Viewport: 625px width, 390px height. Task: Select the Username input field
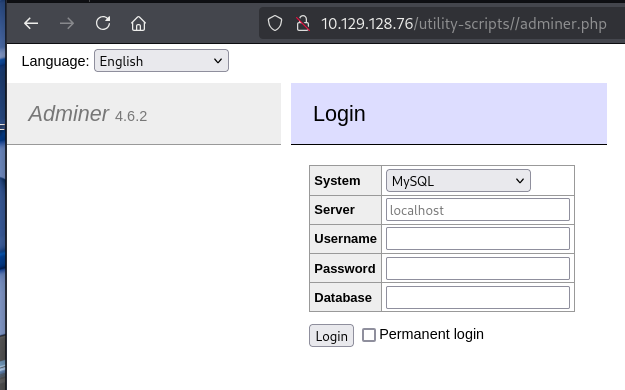478,238
